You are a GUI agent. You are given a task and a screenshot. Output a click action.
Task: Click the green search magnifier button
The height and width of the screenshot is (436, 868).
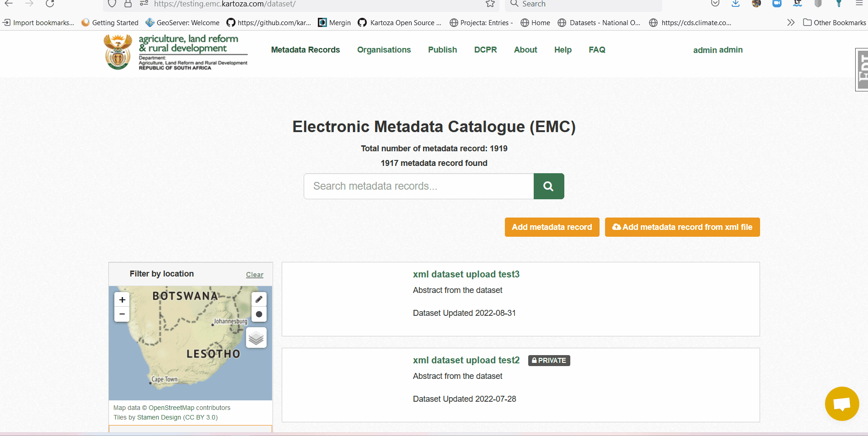548,186
